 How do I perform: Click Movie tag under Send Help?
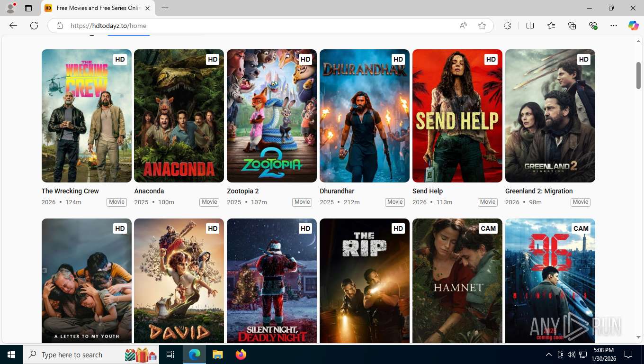click(x=488, y=202)
